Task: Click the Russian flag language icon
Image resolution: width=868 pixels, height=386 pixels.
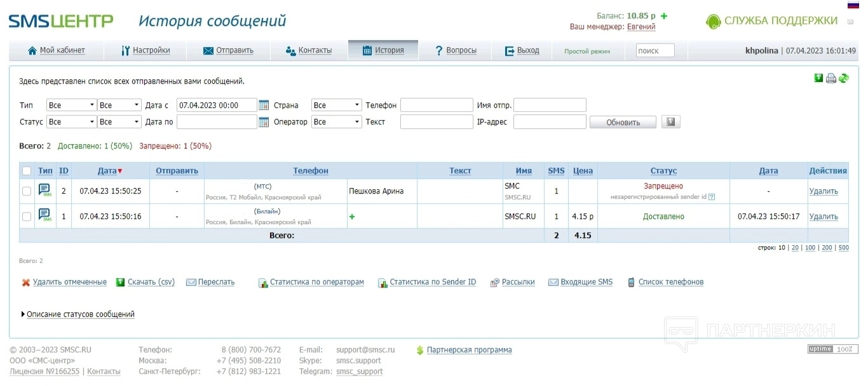Action: [x=853, y=4]
